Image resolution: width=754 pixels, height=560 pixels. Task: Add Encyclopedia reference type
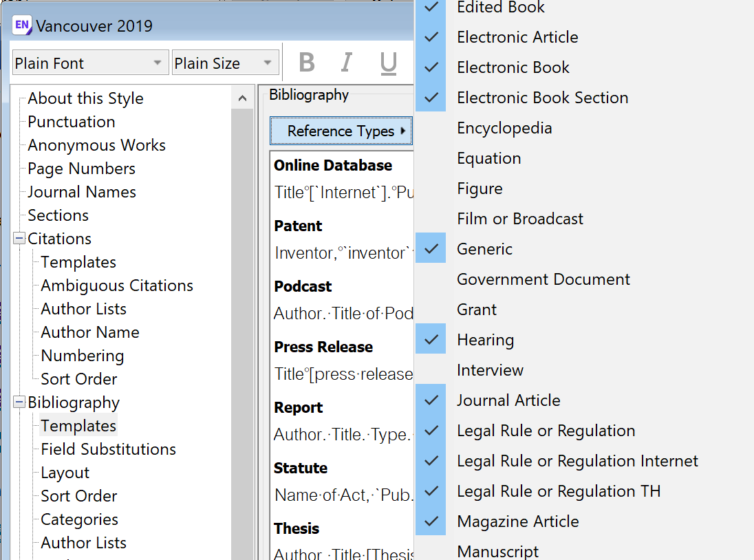click(504, 128)
